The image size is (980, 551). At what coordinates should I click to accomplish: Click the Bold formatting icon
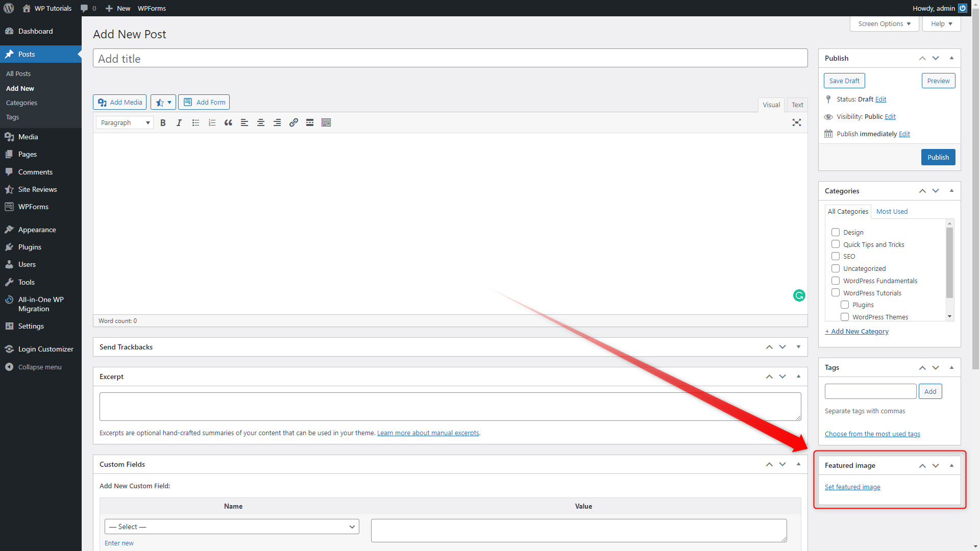(163, 122)
